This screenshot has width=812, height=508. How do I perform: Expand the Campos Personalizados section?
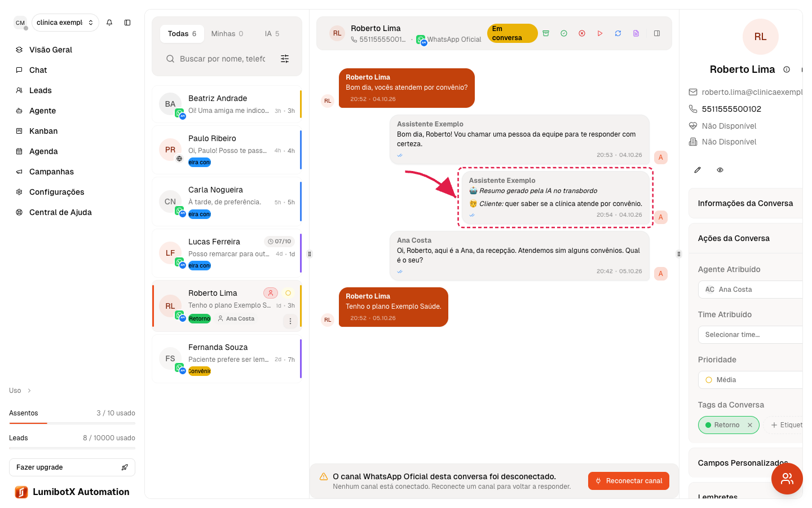coord(745,463)
